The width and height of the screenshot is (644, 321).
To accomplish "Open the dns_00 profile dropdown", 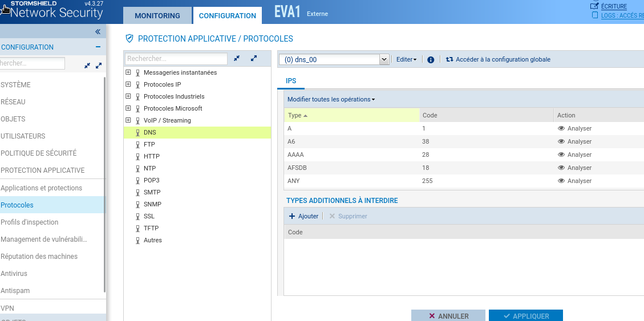I will click(x=384, y=59).
